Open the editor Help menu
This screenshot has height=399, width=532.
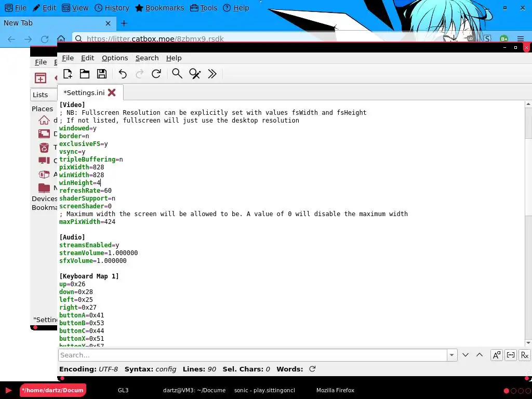(x=174, y=58)
